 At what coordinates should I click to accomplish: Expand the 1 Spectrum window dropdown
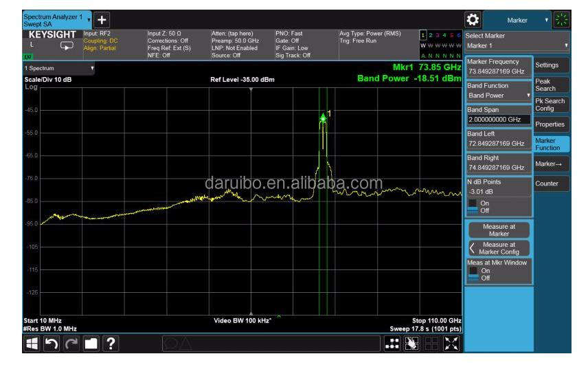59,68
